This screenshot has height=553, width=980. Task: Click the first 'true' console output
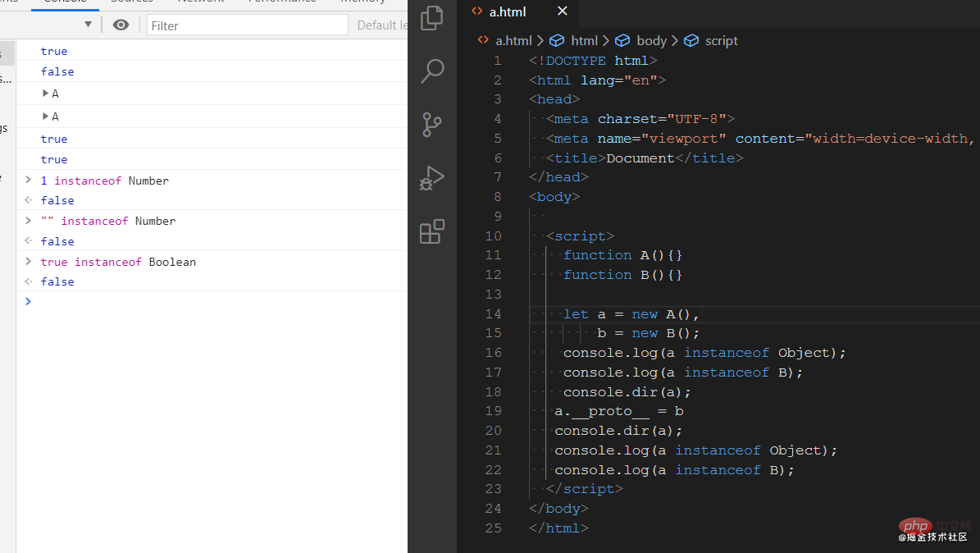[54, 52]
